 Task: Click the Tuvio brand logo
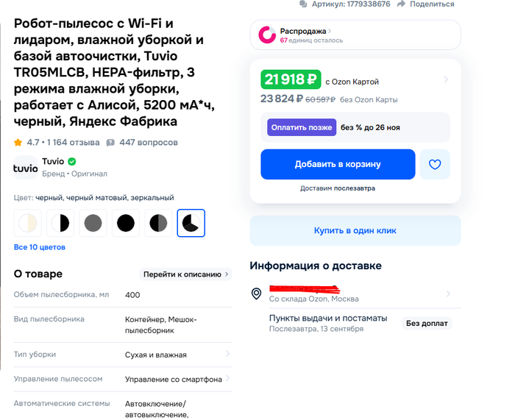[x=26, y=168]
